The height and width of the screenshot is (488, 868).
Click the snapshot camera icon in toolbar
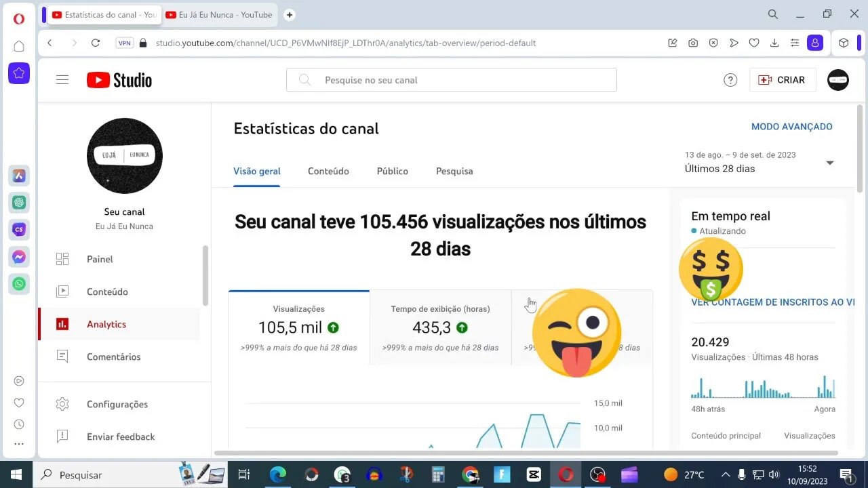(693, 43)
